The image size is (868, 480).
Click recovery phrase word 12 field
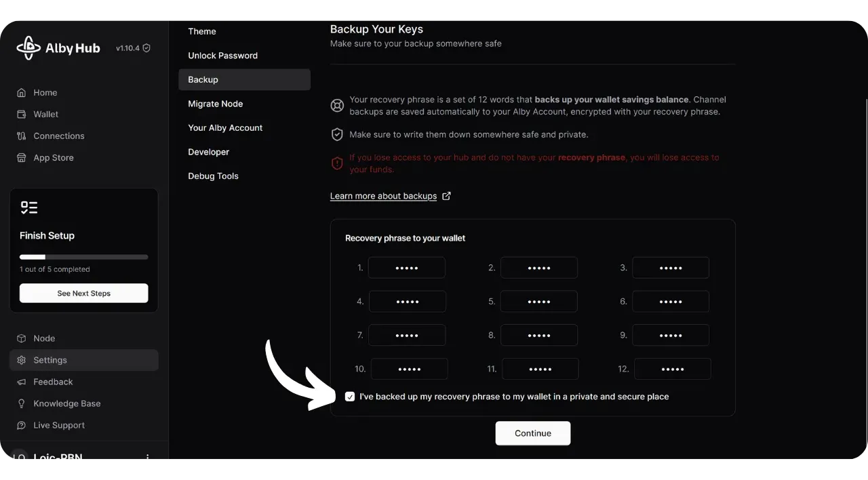pos(672,369)
